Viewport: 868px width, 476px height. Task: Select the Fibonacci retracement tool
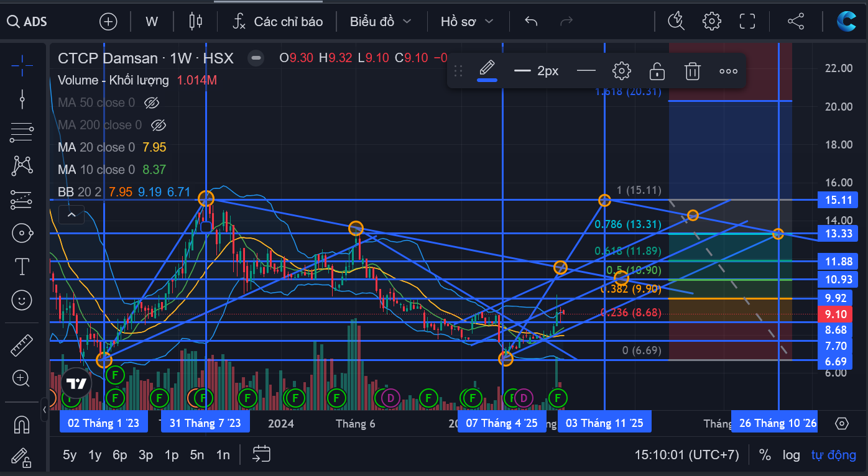click(22, 132)
